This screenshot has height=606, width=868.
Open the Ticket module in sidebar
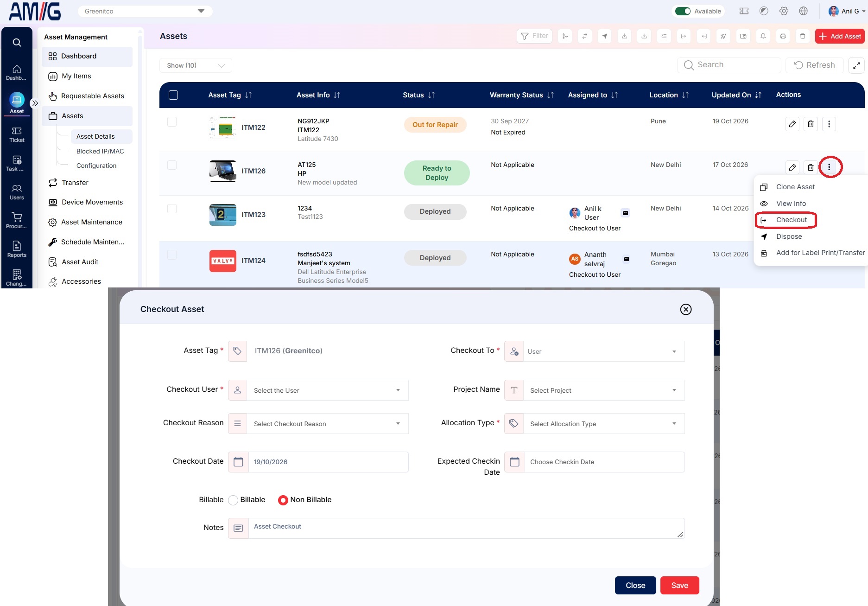click(x=17, y=134)
